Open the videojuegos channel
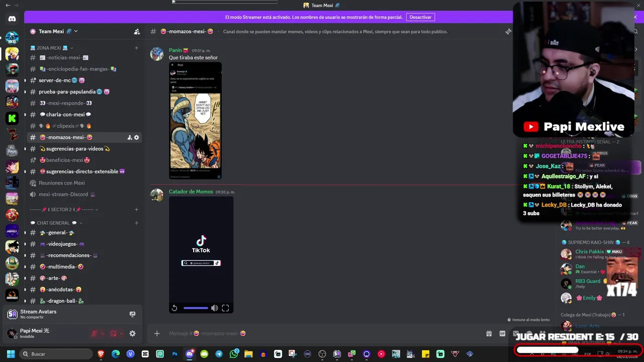 [x=85, y=244]
